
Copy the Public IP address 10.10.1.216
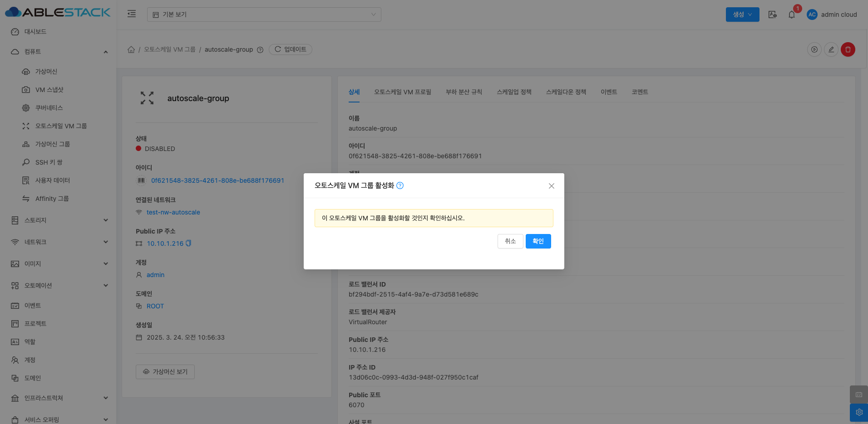(x=188, y=244)
